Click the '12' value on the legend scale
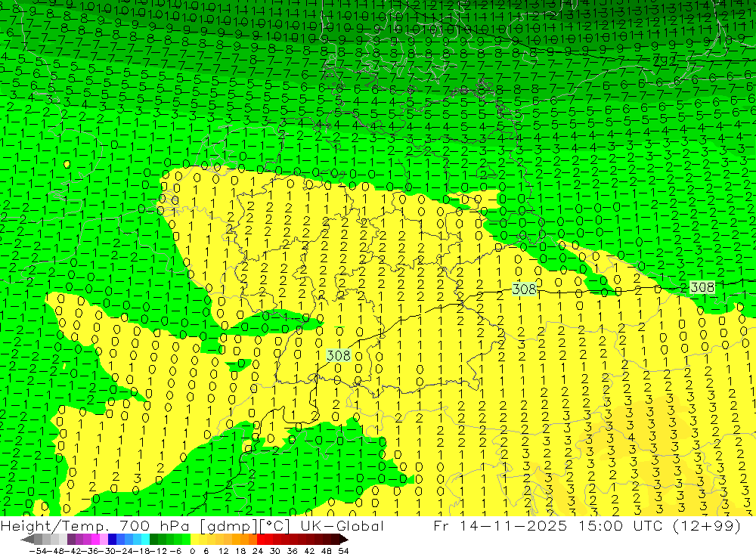 click(223, 551)
